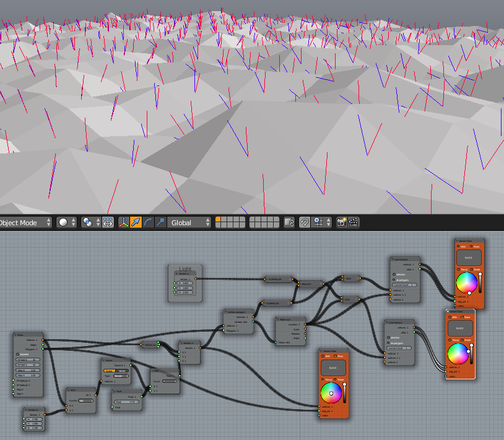Collapse the Float node

click(x=114, y=392)
